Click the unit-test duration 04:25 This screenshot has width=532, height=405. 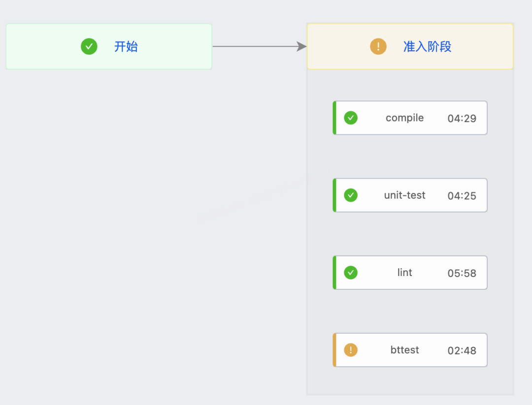tap(462, 196)
